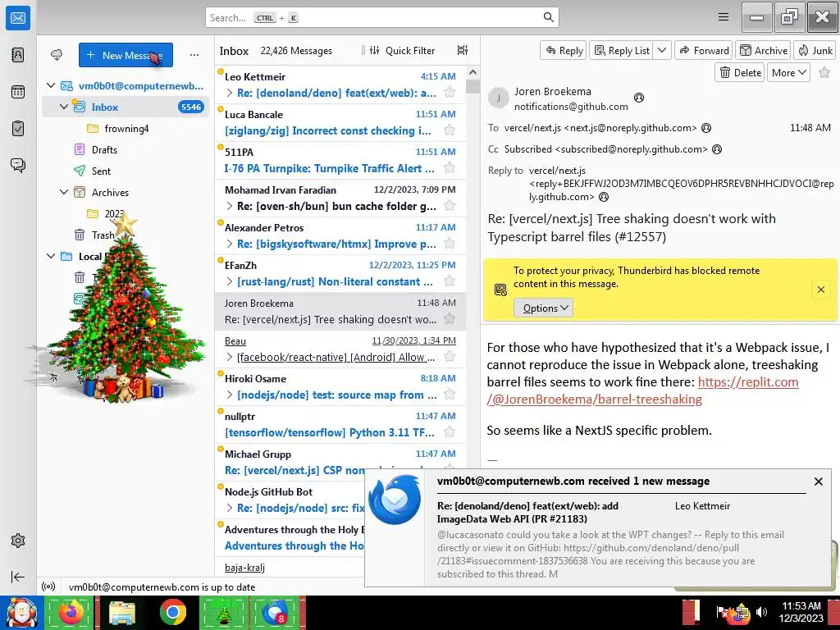The image size is (840, 630).
Task: Mark the message as Junk
Action: click(815, 50)
